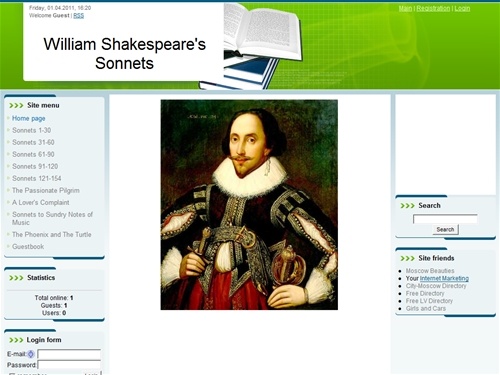
Task: Click the 'Guests: 1' statistic
Action: tap(54, 305)
